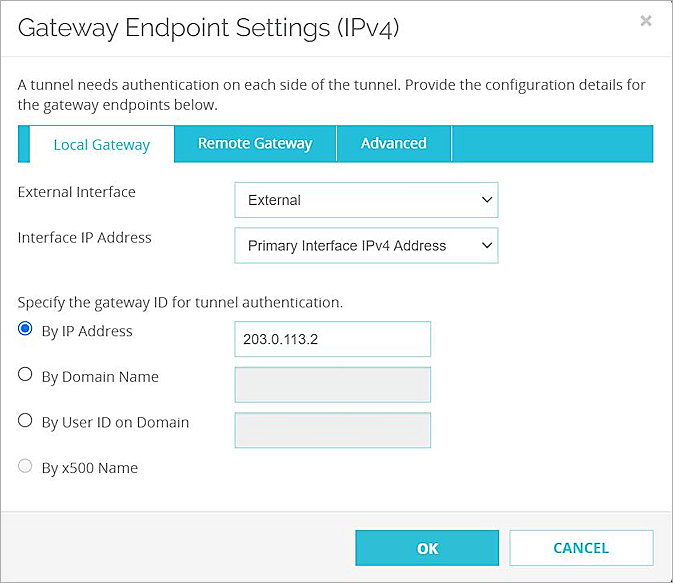
Task: Click the User ID on Domain text box
Action: (x=332, y=430)
